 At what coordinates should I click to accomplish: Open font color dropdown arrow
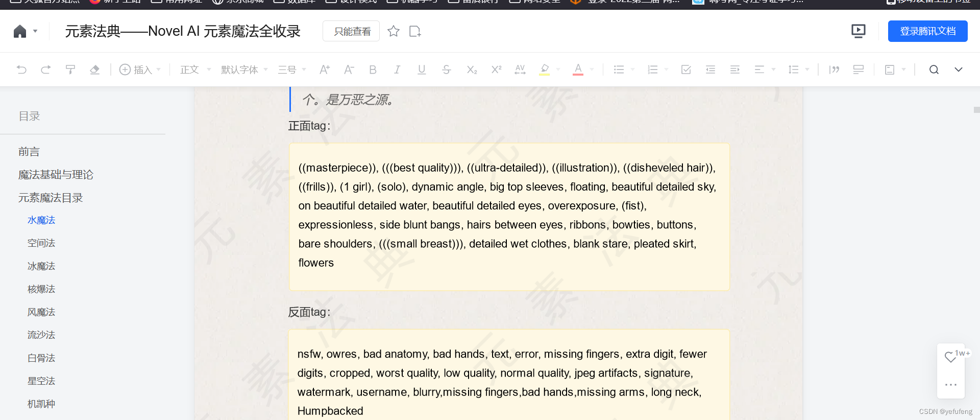tap(592, 69)
